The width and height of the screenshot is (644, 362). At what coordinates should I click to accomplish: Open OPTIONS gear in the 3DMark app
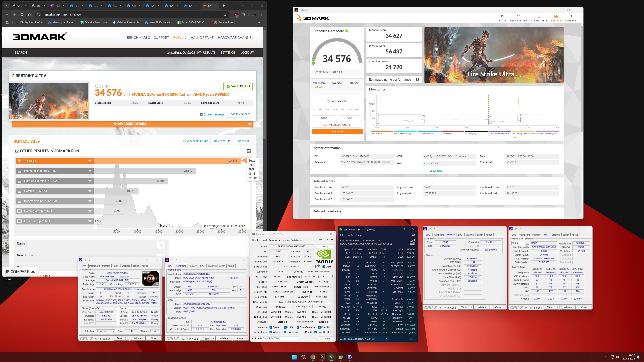coord(570,18)
